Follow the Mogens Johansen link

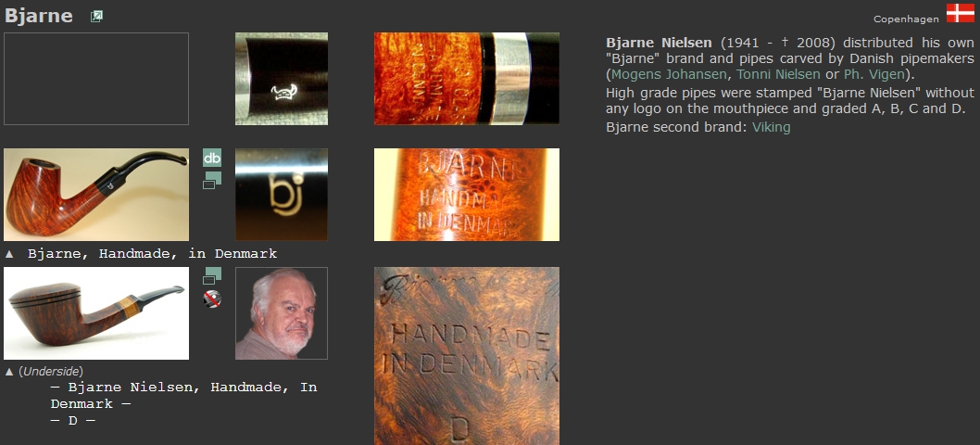(x=669, y=74)
